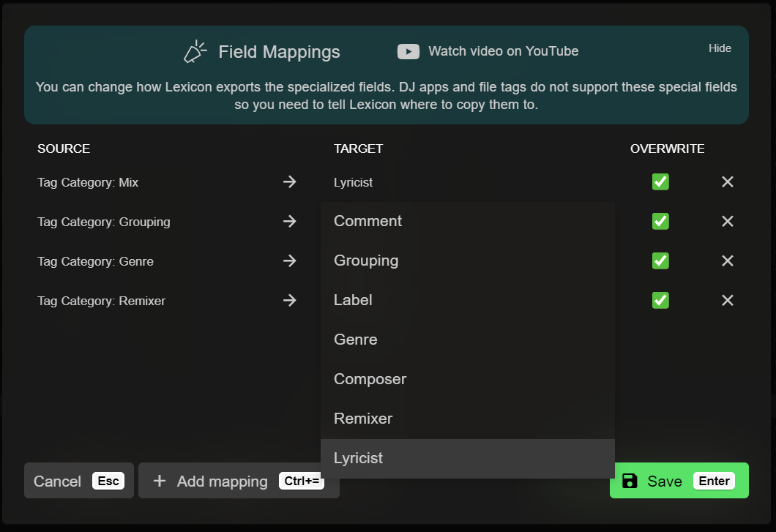Select the highlighted Lyricist option

click(x=359, y=458)
